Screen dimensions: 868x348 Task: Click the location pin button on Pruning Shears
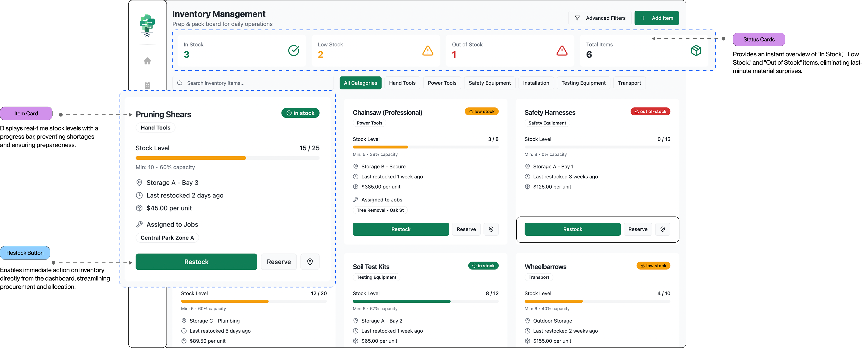[x=310, y=262]
